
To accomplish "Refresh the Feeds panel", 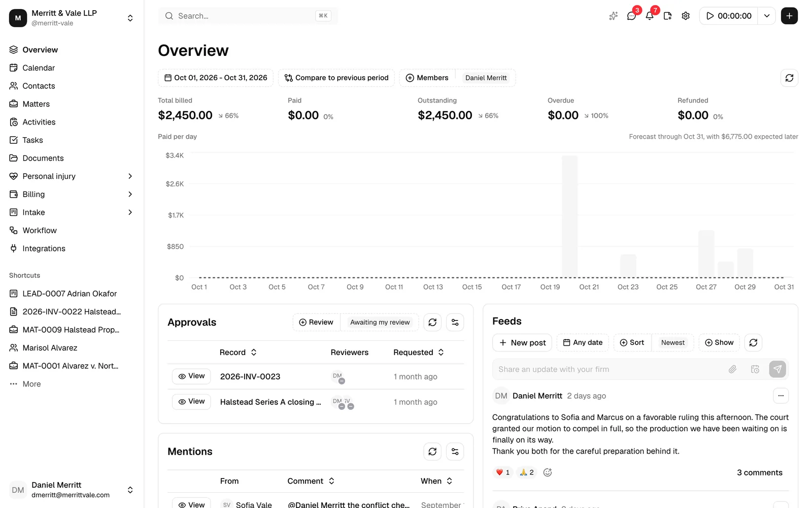I will pos(753,342).
